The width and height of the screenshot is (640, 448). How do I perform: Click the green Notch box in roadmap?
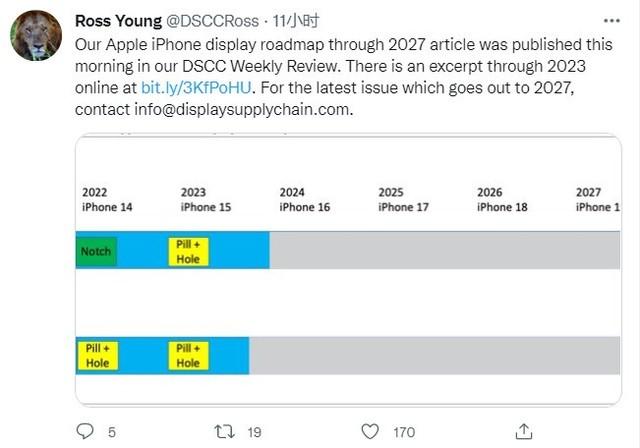[96, 251]
